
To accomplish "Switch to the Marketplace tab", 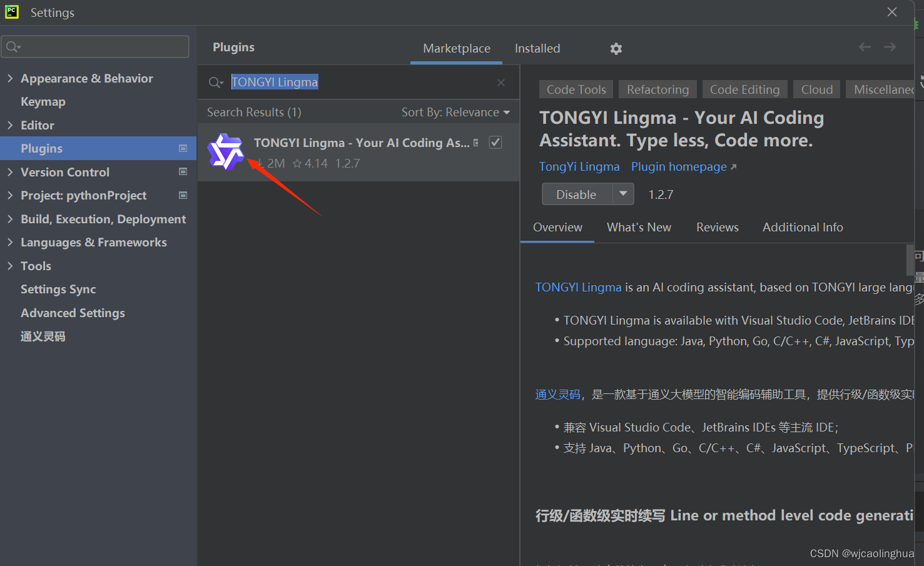I will coord(457,48).
